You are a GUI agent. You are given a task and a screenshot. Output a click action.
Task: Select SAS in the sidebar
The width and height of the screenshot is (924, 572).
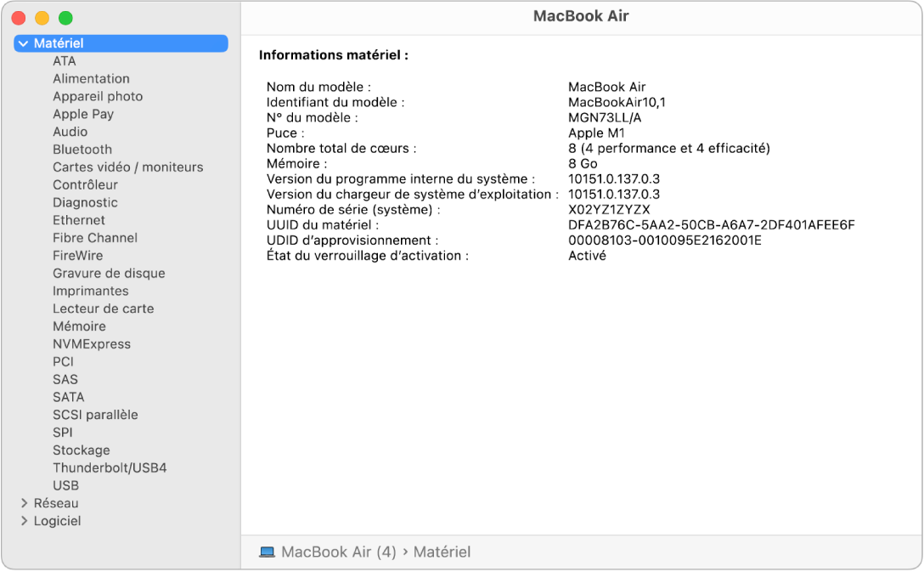(65, 380)
